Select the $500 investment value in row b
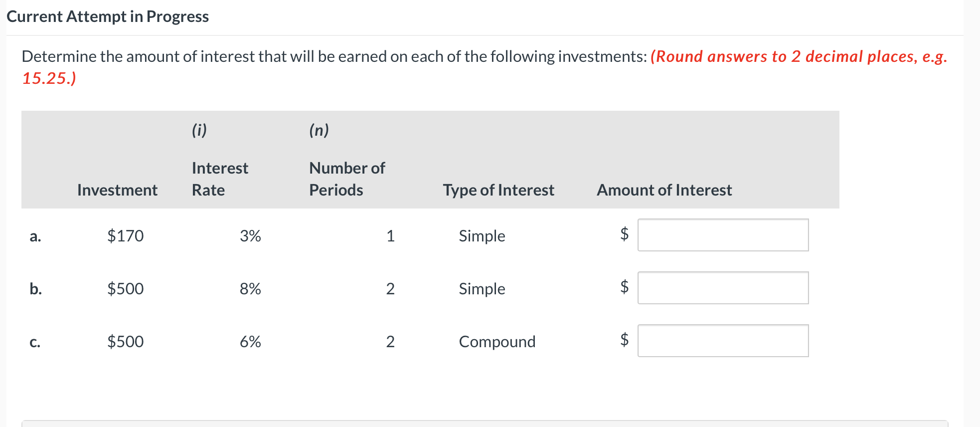 [125, 289]
